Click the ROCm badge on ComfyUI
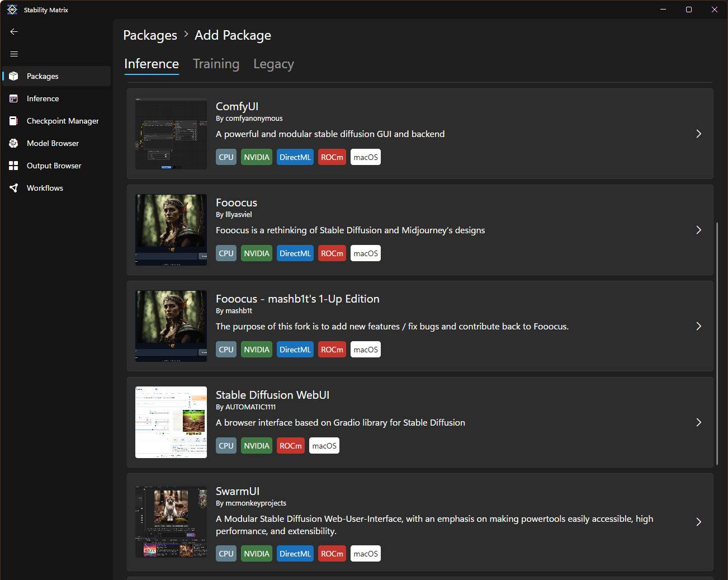This screenshot has width=728, height=580. (x=332, y=157)
